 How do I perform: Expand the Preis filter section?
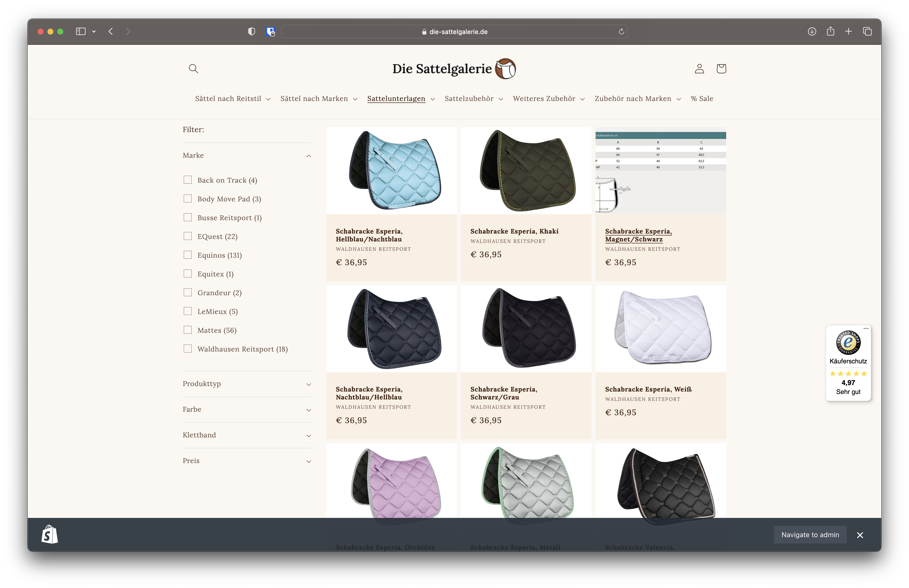click(247, 461)
